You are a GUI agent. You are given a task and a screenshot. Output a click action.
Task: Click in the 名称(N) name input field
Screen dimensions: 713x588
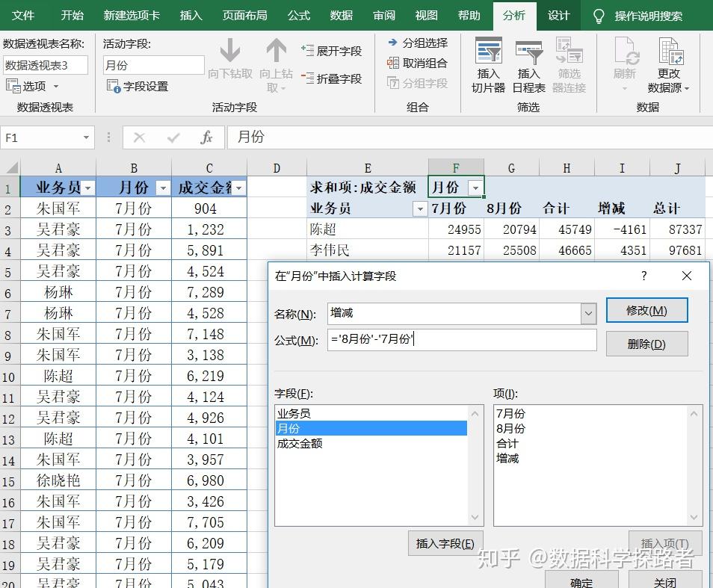click(454, 314)
